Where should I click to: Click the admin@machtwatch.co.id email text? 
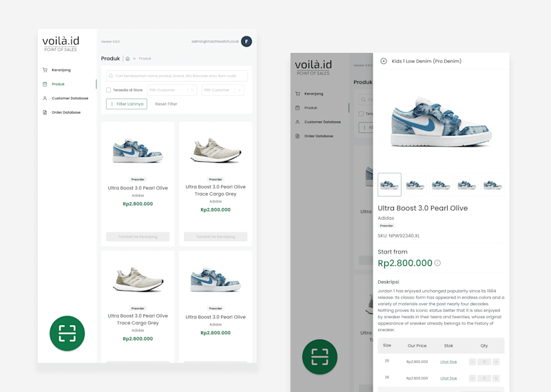pyautogui.click(x=215, y=41)
